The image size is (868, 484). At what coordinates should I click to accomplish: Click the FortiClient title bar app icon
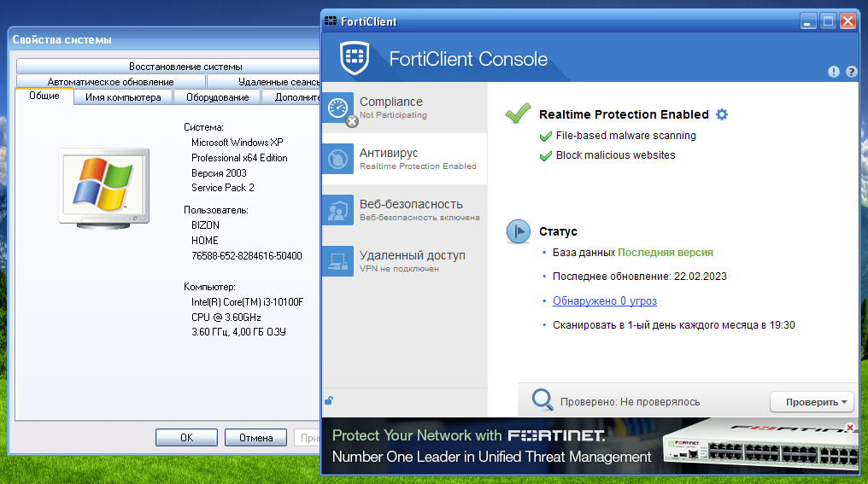coord(331,21)
